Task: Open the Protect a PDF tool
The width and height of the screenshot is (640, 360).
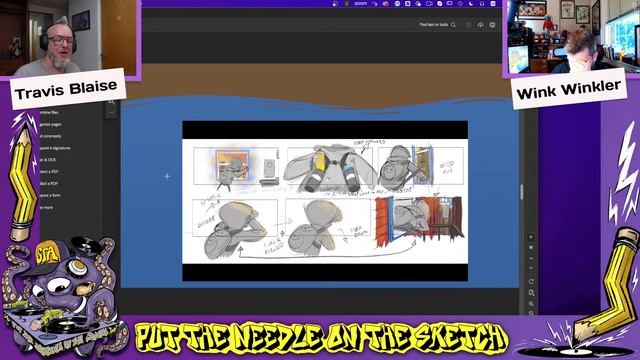Action: tap(49, 171)
